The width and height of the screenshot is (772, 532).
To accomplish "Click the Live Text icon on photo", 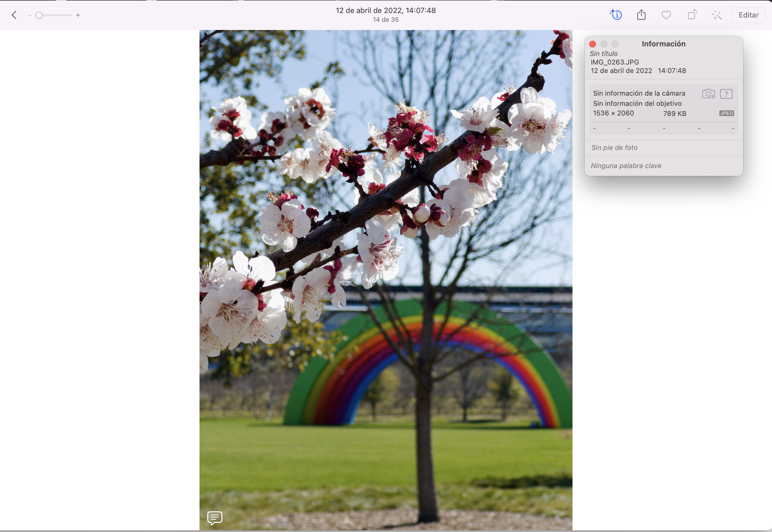I will tap(215, 518).
